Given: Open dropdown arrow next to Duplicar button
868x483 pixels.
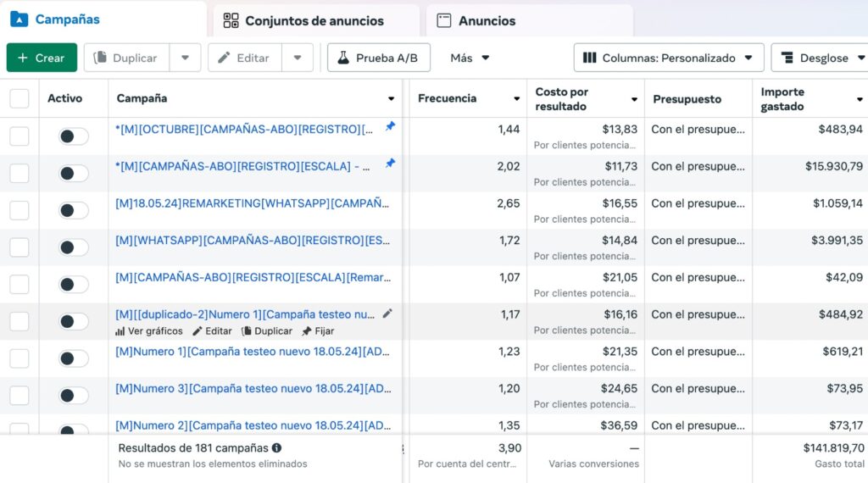Looking at the screenshot, I should pos(185,58).
